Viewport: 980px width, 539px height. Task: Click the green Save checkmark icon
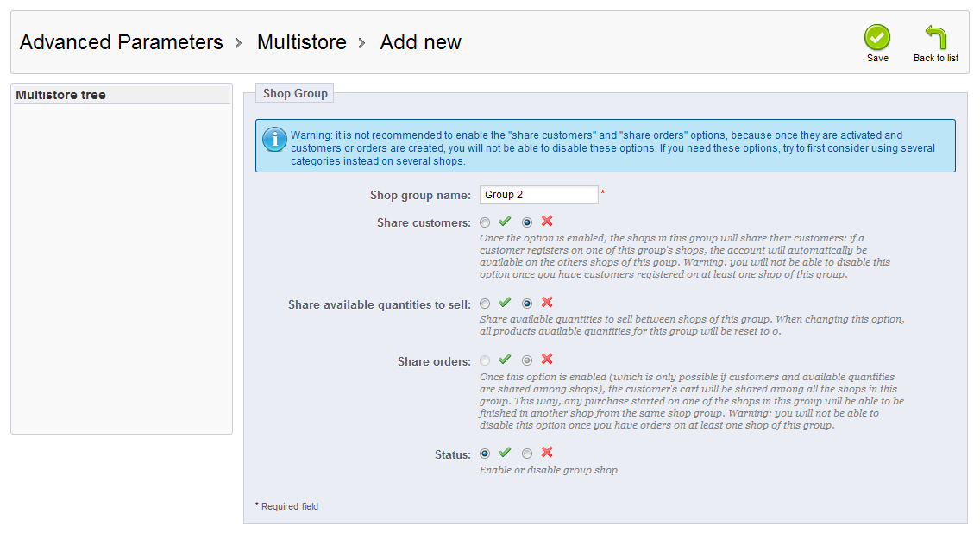tap(876, 37)
